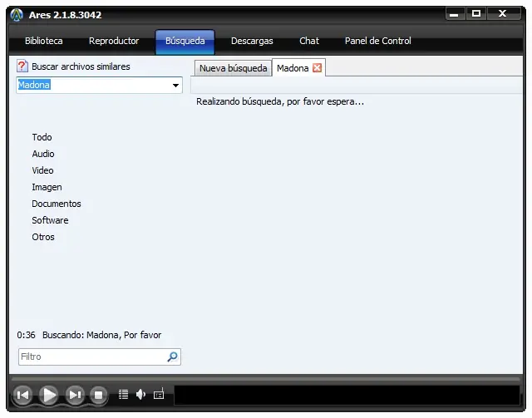
Task: Filter search by Software
Action: (50, 220)
